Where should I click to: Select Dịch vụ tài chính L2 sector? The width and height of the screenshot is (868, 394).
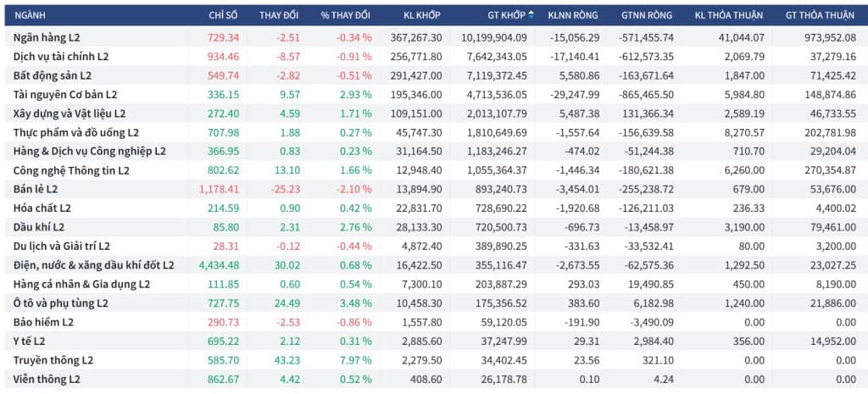pyautogui.click(x=61, y=57)
